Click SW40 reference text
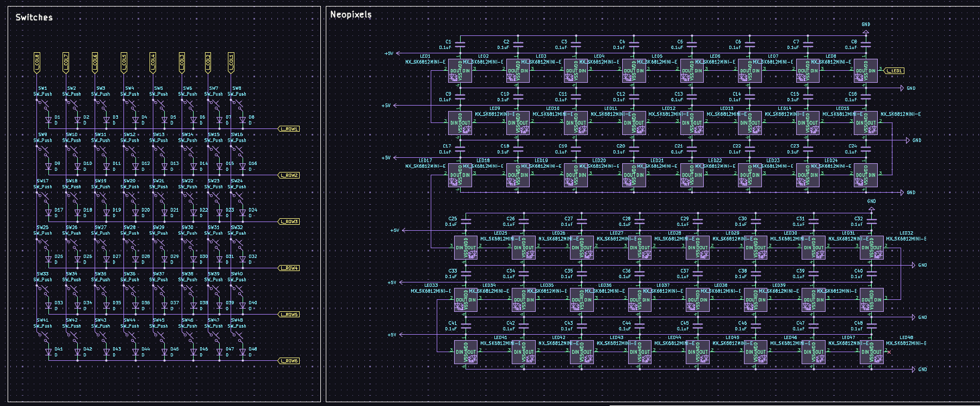This screenshot has height=406, width=980. tap(237, 274)
